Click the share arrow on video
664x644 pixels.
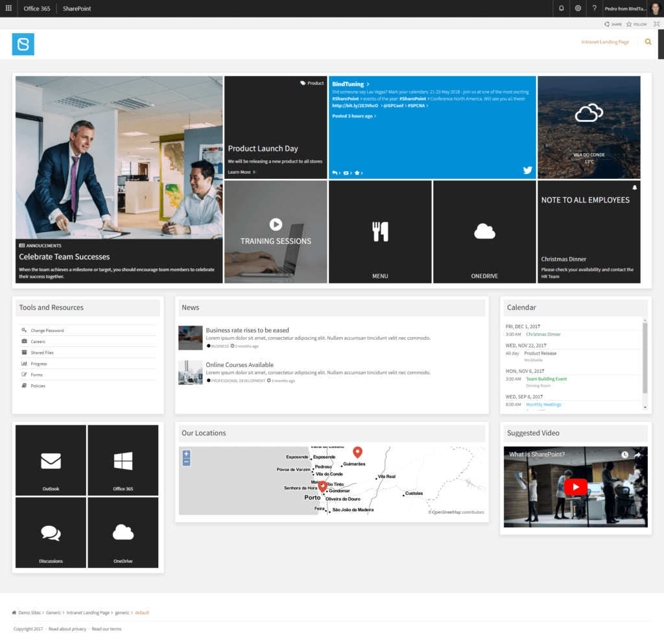638,455
